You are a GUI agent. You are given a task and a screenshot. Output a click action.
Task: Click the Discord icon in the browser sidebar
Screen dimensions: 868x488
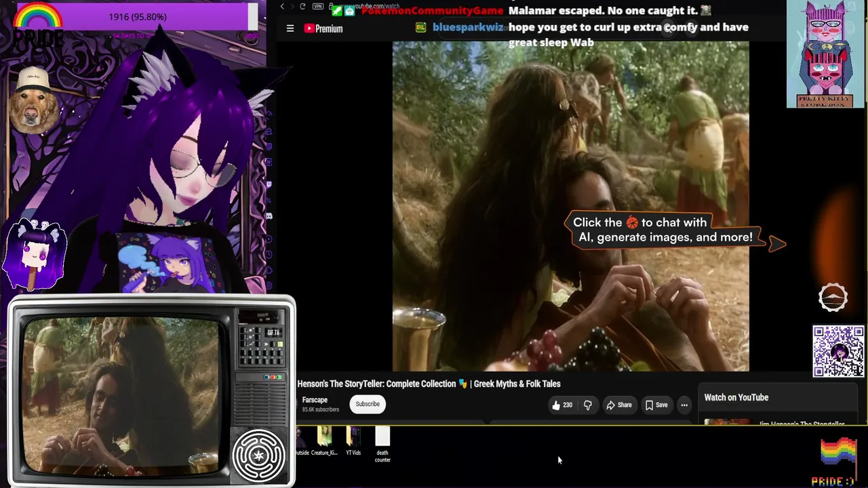tap(269, 216)
